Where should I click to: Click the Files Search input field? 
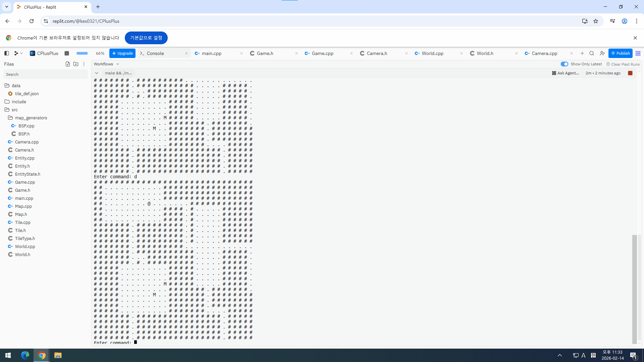[45, 74]
